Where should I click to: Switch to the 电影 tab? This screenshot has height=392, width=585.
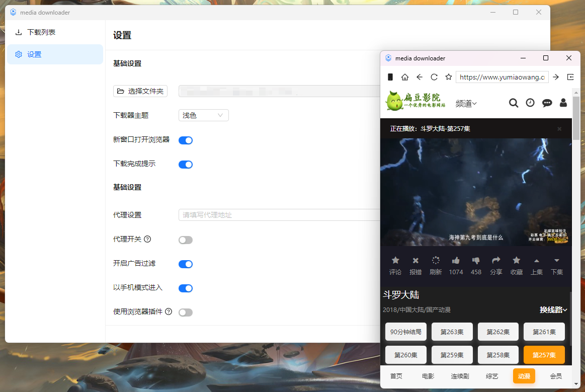[428, 375]
